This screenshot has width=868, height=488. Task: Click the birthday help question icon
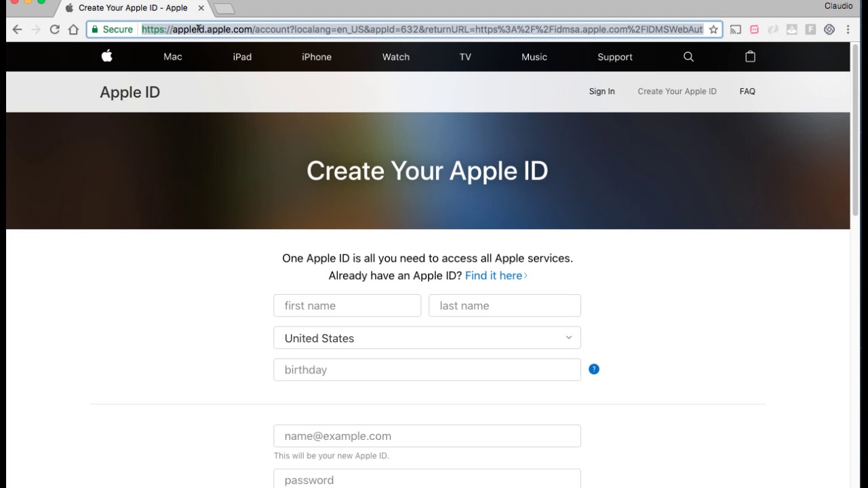pyautogui.click(x=594, y=369)
